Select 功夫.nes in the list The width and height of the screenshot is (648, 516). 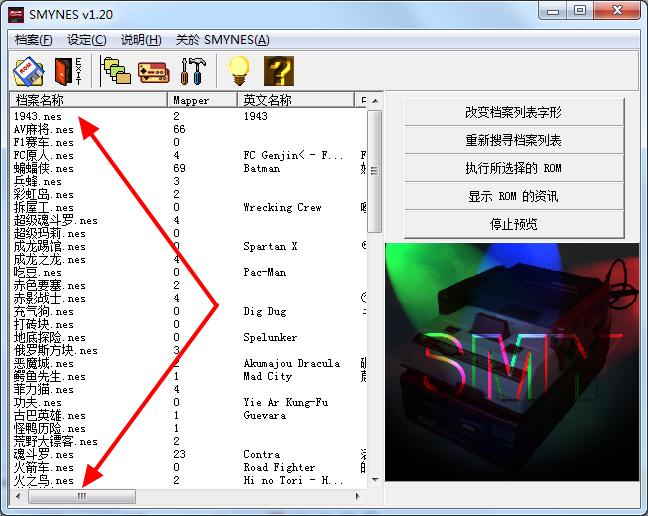coord(38,402)
